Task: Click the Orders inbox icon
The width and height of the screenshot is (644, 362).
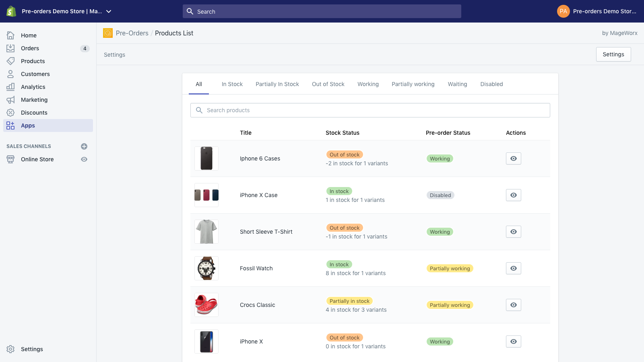Action: (10, 48)
